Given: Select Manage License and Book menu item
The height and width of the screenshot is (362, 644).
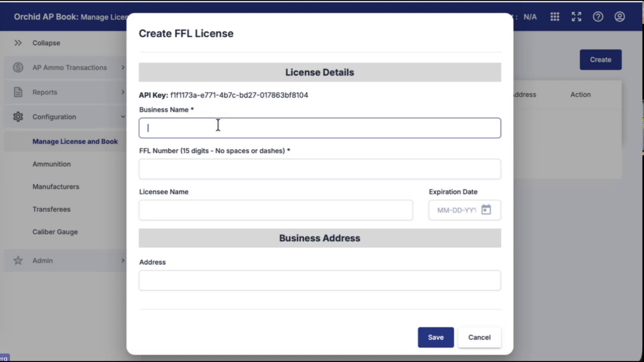Looking at the screenshot, I should click(75, 141).
